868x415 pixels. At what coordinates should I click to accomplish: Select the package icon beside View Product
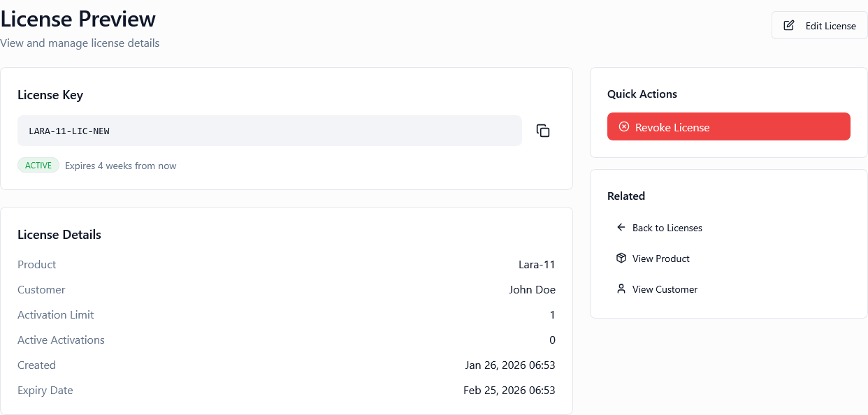click(621, 258)
